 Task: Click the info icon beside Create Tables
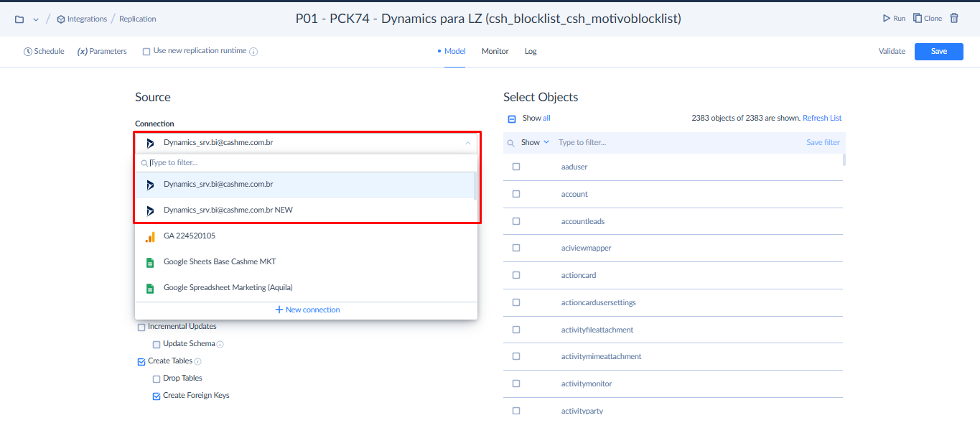pyautogui.click(x=198, y=361)
